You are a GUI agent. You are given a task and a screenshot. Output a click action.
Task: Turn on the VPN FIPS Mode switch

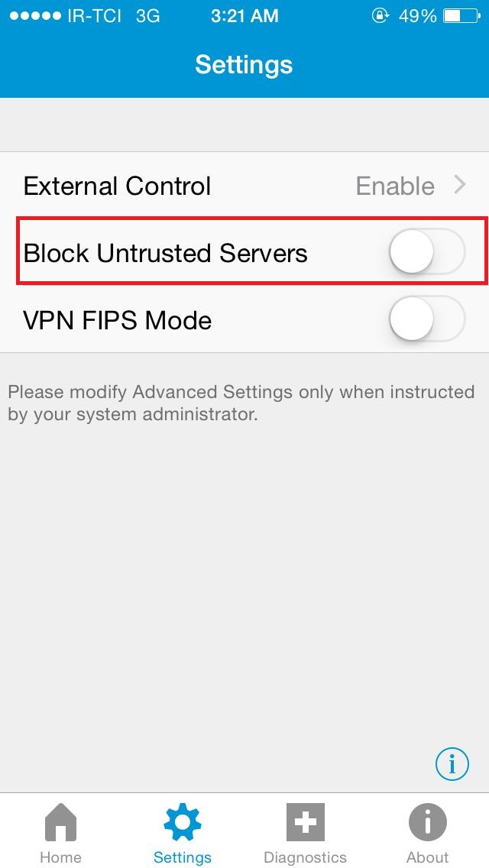[426, 319]
